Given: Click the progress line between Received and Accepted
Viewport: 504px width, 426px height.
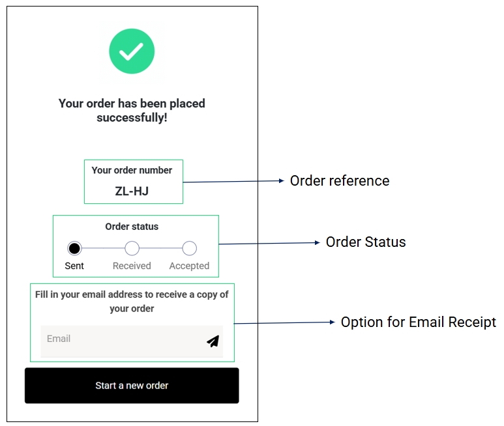Looking at the screenshot, I should 160,248.
